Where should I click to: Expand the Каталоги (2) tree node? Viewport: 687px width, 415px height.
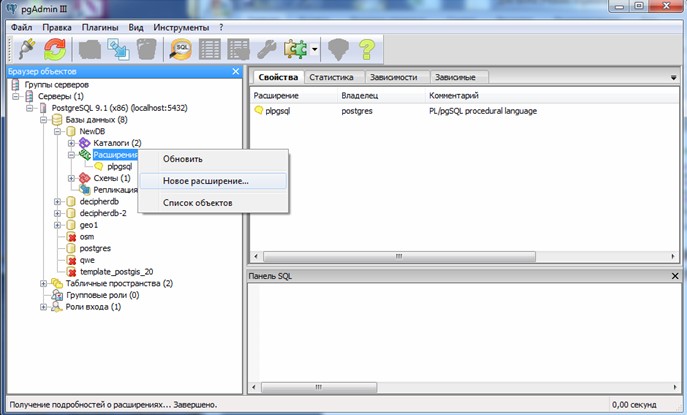point(71,143)
